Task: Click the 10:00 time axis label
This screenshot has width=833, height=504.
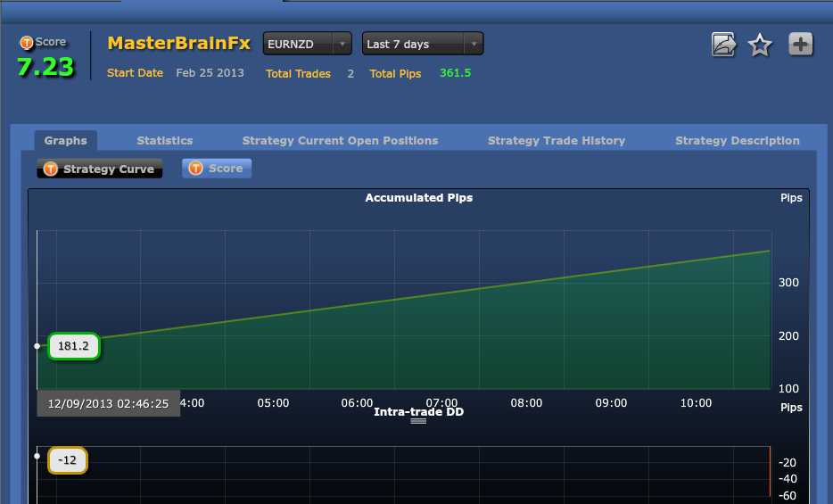Action: (x=696, y=403)
